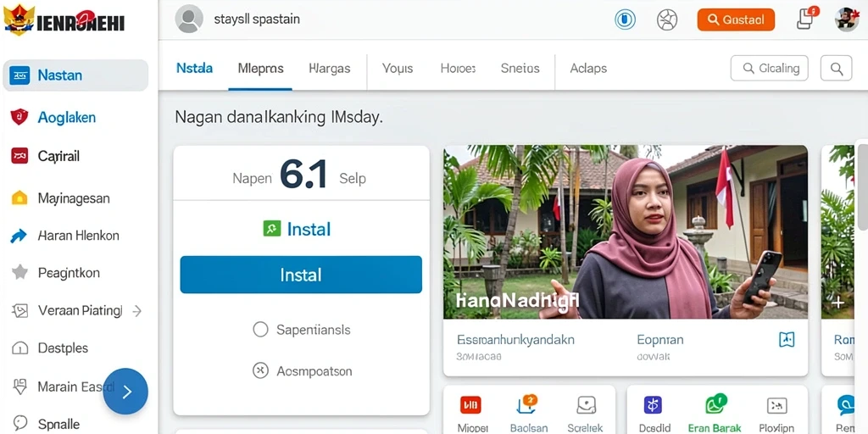The image size is (868, 434).
Task: Click the green Eran Barak icon
Action: click(715, 404)
